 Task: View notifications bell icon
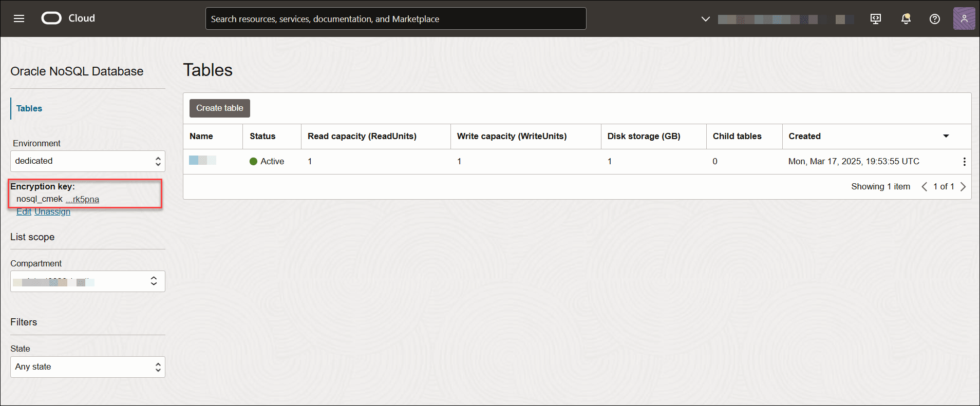906,19
